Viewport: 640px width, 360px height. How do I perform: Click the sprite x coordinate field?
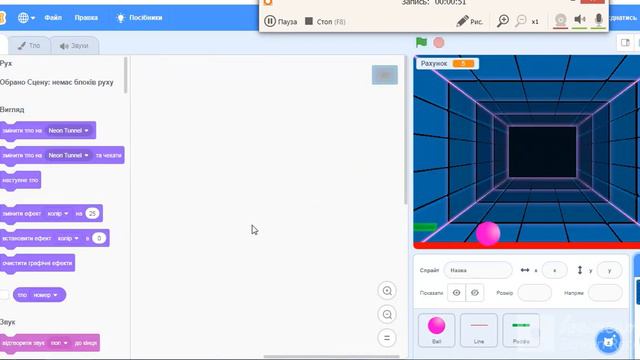(554, 270)
